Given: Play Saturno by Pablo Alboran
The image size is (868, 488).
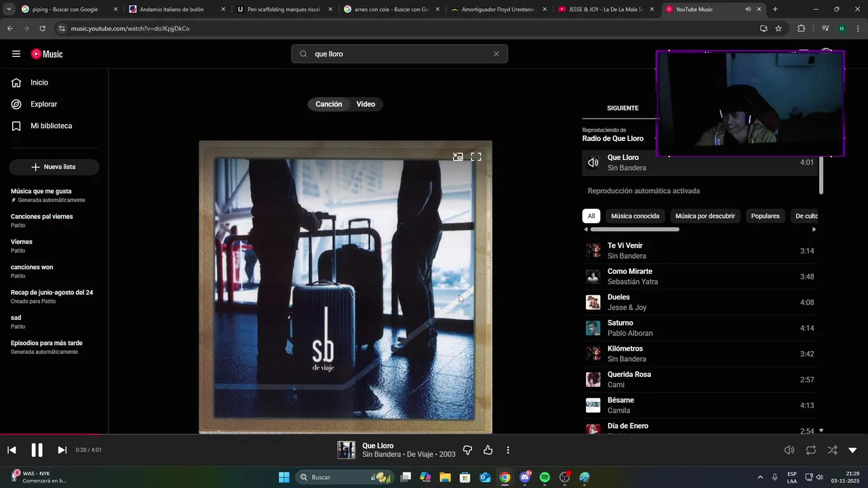Looking at the screenshot, I should 700,328.
